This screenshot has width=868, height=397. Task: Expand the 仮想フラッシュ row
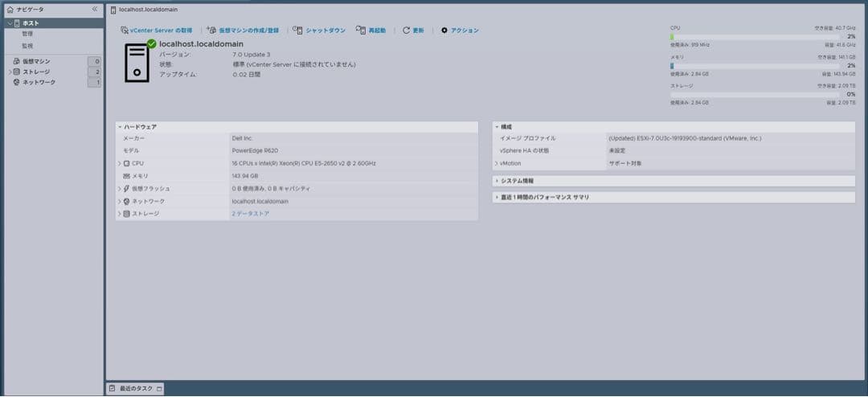tap(119, 189)
